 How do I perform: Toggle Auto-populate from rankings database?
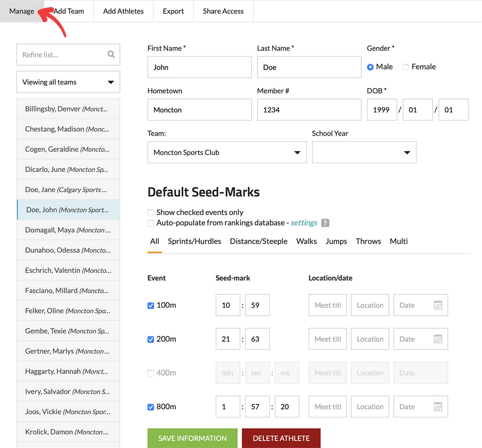[x=151, y=223]
